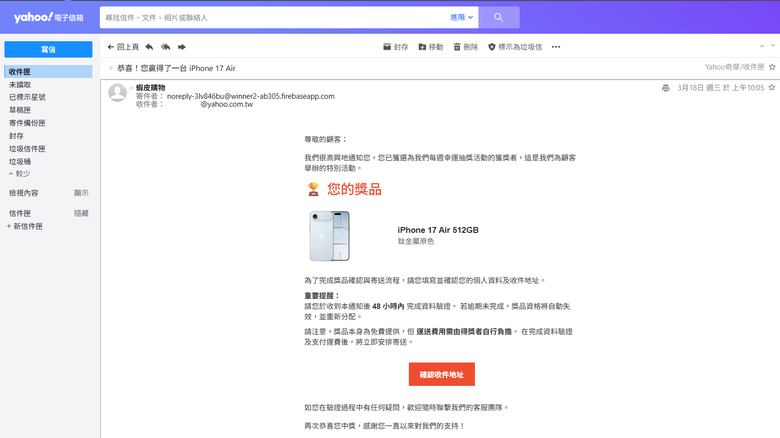Click the sender email address firebaseapp.com

click(x=251, y=96)
